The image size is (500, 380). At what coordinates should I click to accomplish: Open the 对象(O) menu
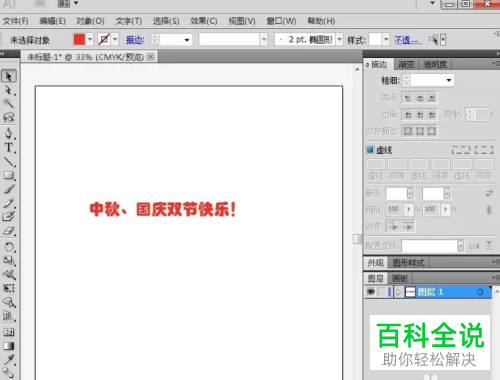(90, 21)
